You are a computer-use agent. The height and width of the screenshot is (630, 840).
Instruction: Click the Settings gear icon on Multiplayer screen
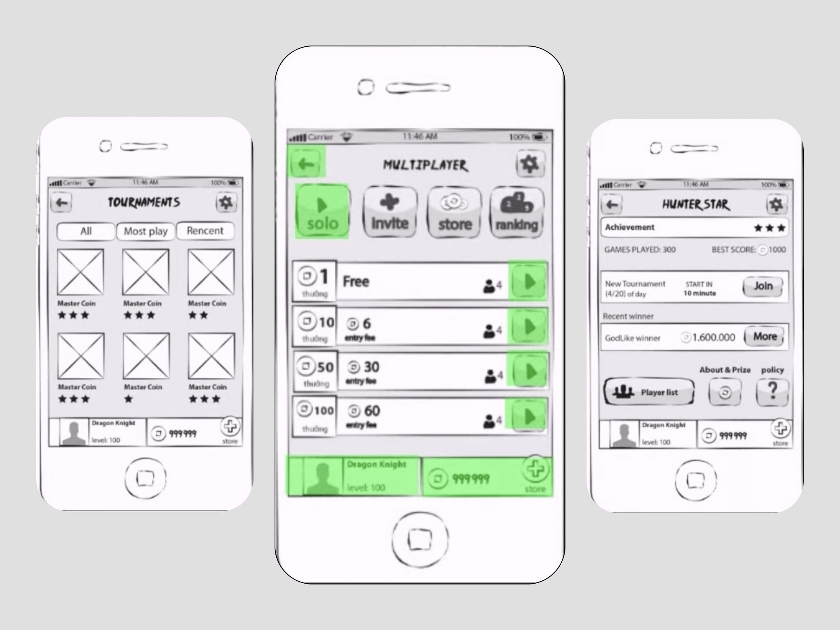(x=530, y=164)
